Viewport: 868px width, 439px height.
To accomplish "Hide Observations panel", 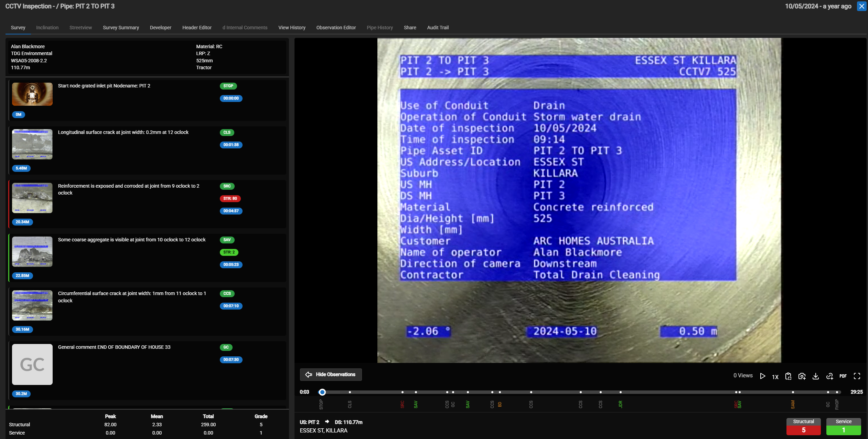I will [331, 374].
